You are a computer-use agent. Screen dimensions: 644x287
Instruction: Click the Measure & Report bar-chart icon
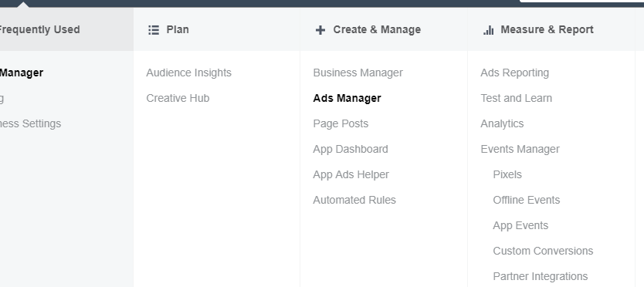click(488, 30)
